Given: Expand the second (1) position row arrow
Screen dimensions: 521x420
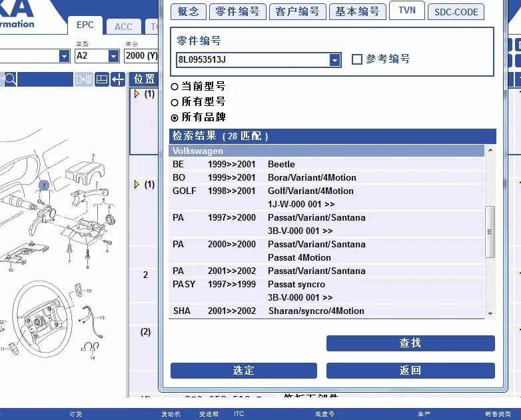Looking at the screenshot, I should tap(137, 184).
